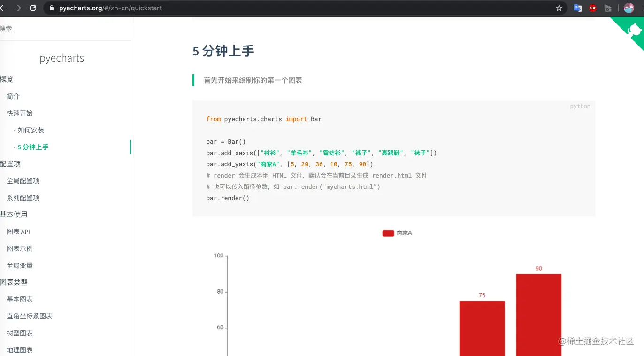
Task: Open 地理图表 in the sidebar
Action: coord(20,350)
